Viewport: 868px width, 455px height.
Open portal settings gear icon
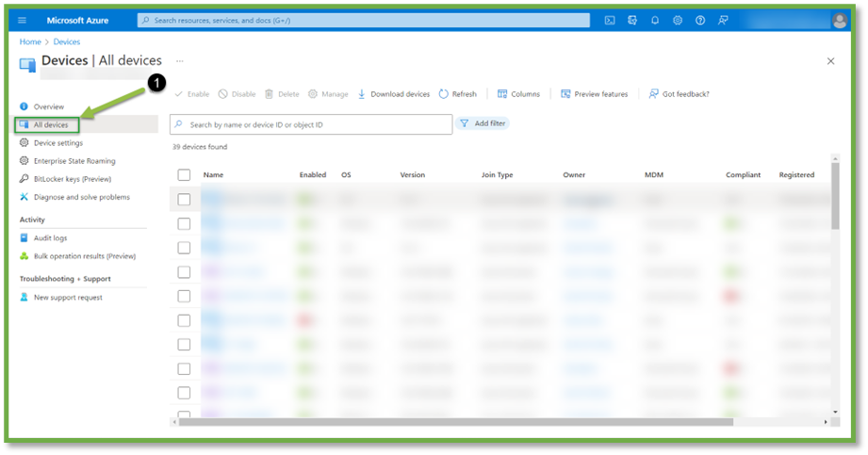click(x=678, y=20)
